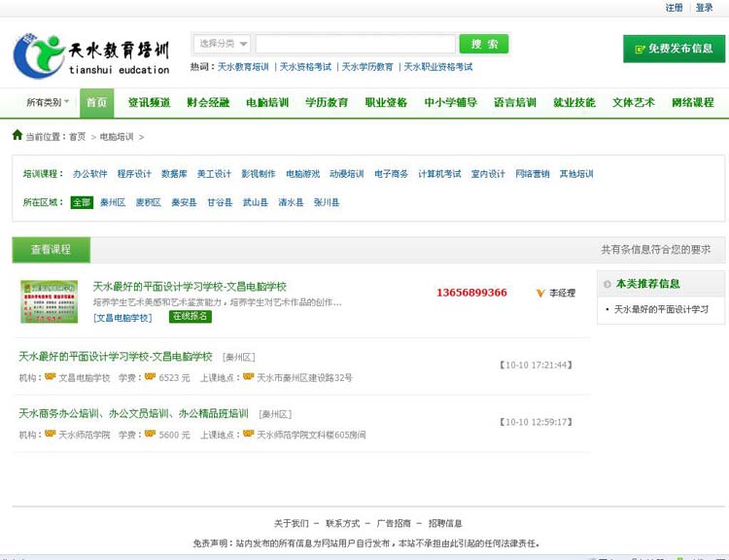Click hot word 天水资格考试
This screenshot has width=729, height=560.
point(305,67)
